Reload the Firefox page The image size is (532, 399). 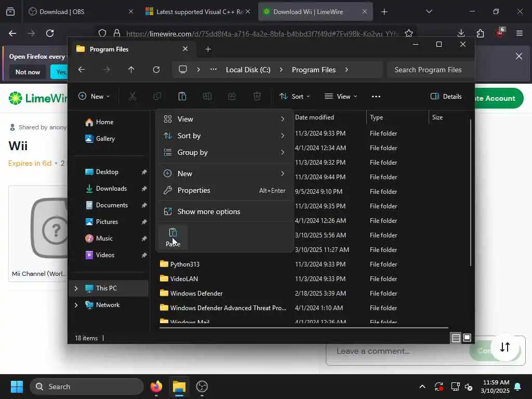click(x=50, y=33)
